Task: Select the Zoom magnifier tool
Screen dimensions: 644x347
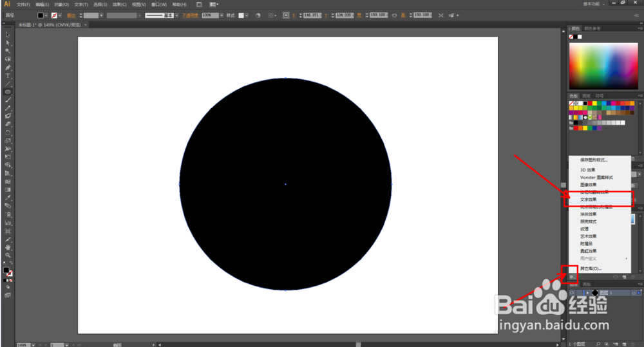Action: pyautogui.click(x=8, y=256)
